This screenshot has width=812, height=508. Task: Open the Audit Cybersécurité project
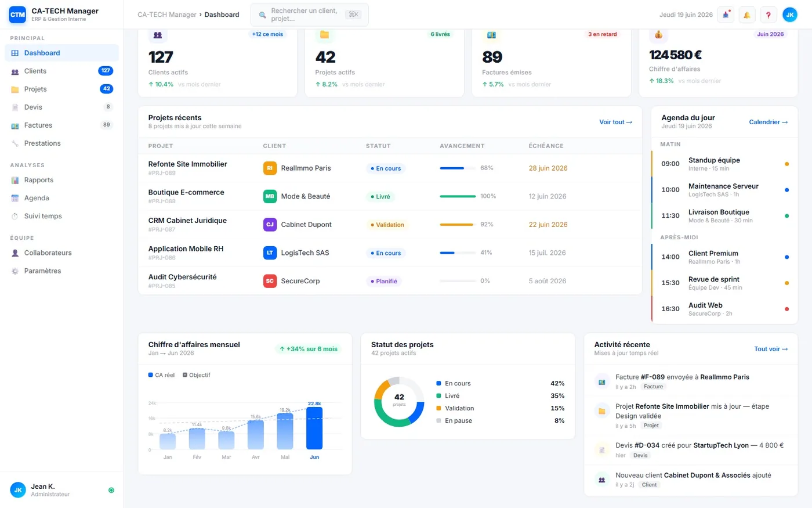(x=182, y=277)
